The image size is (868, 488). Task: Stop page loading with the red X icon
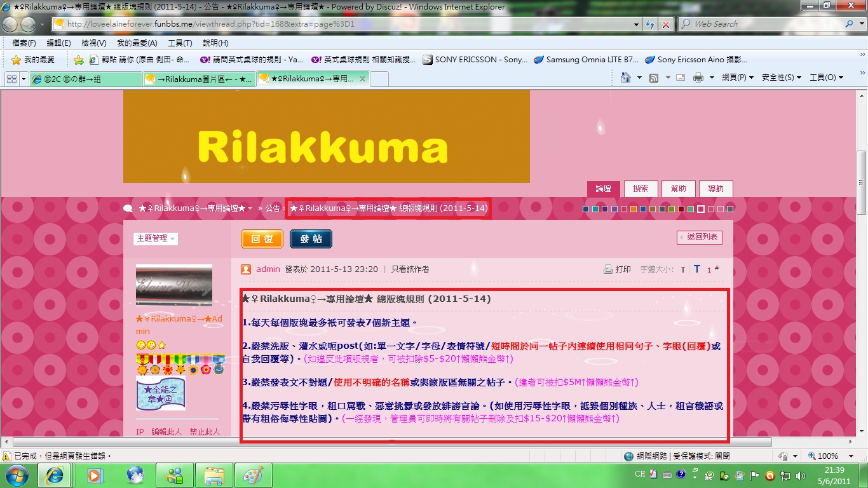point(665,24)
